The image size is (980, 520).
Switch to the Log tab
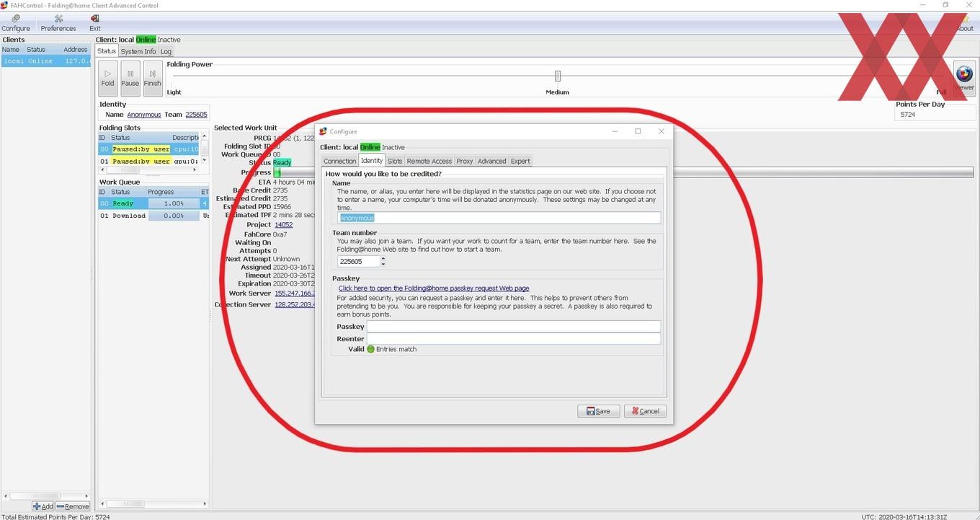(166, 51)
